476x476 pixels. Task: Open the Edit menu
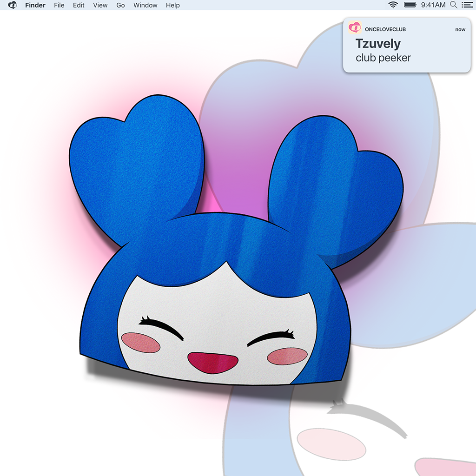[79, 5]
